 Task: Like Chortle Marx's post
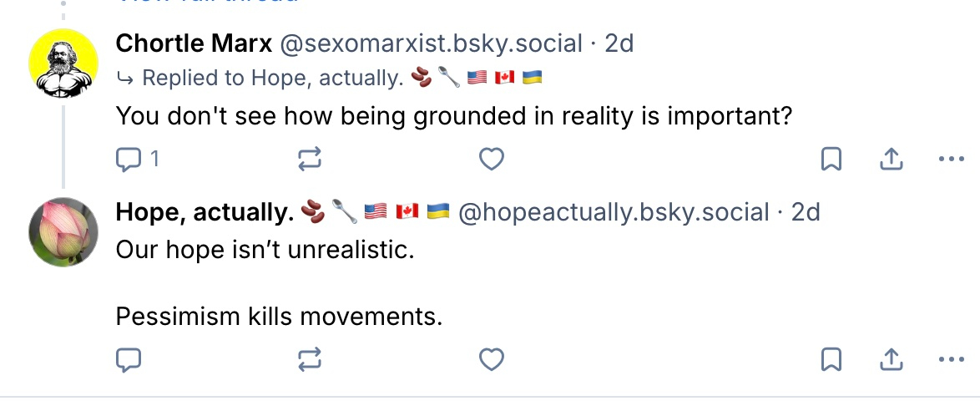[x=492, y=159]
